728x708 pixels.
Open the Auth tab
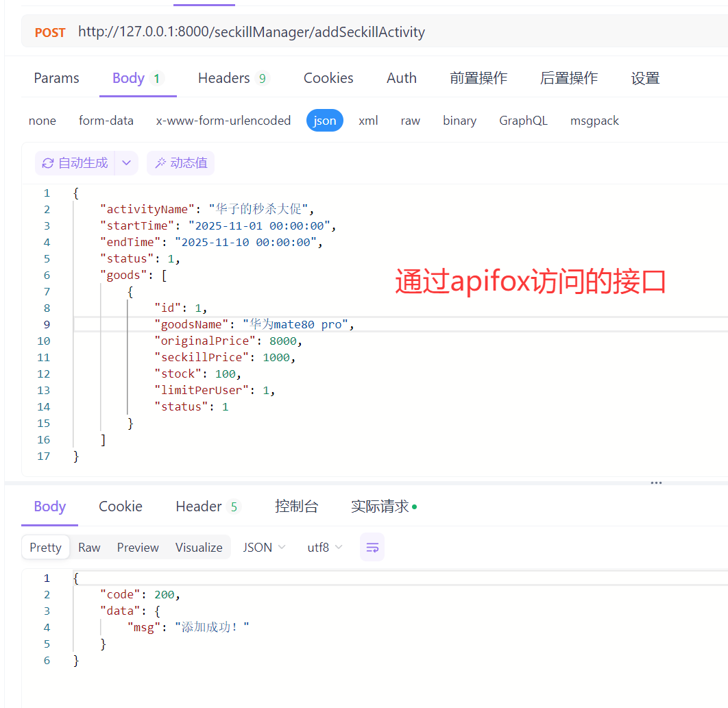coord(402,78)
